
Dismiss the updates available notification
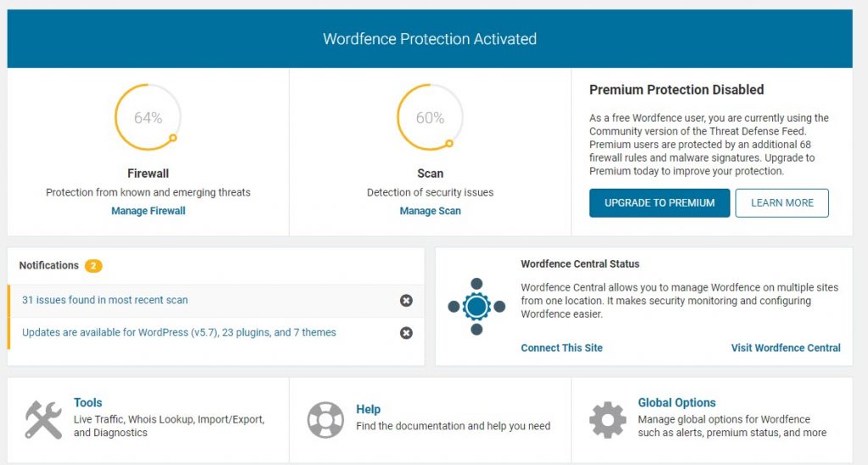coord(406,333)
